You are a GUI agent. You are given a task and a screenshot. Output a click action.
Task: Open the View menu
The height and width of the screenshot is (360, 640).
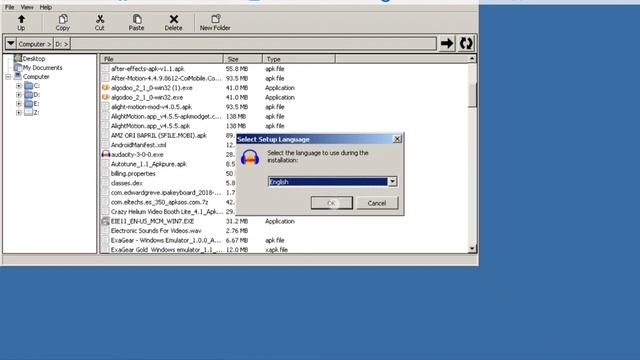(27, 7)
